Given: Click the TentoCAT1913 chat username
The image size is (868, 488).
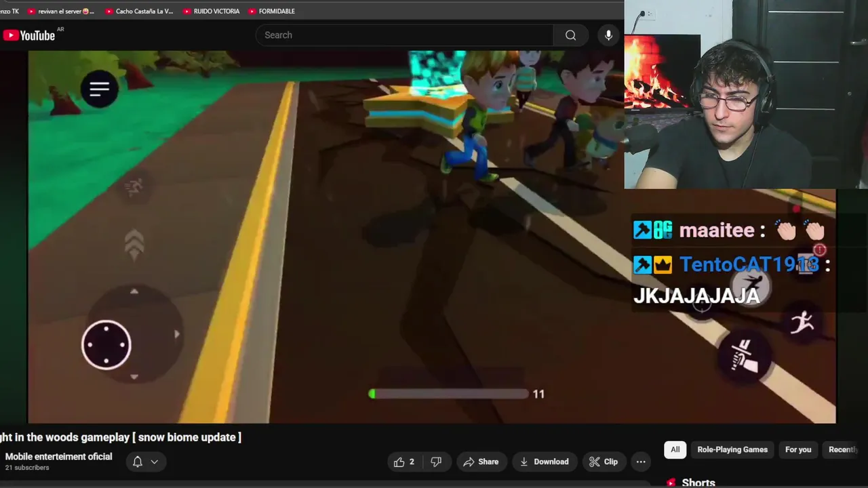Looking at the screenshot, I should (749, 264).
